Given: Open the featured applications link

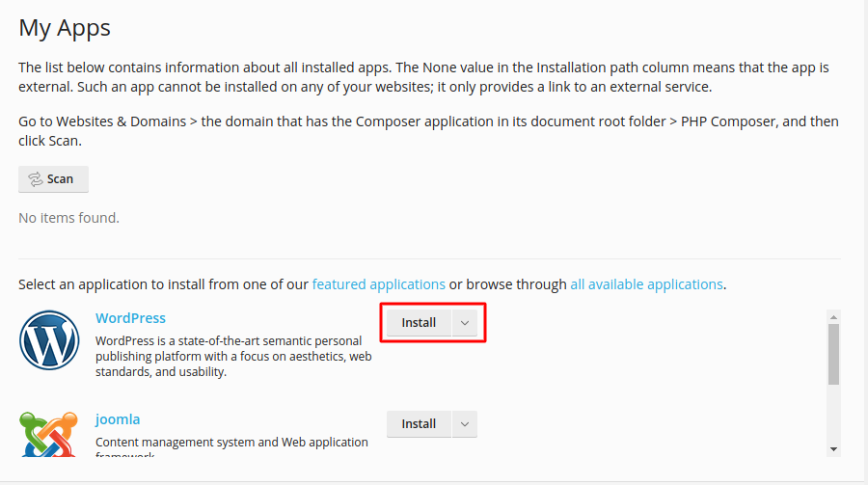Looking at the screenshot, I should (378, 284).
